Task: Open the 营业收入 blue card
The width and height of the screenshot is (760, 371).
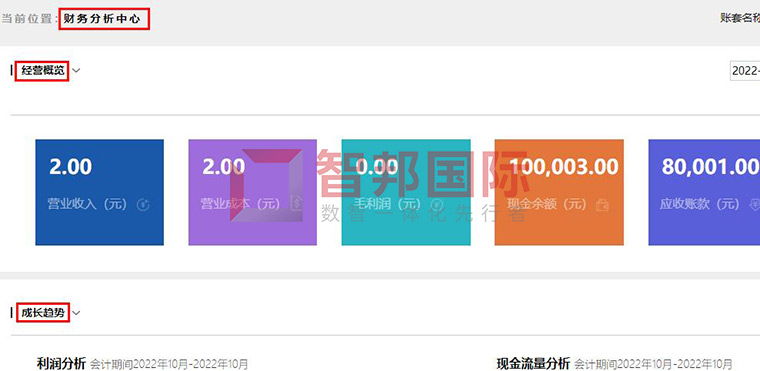Action: tap(99, 192)
